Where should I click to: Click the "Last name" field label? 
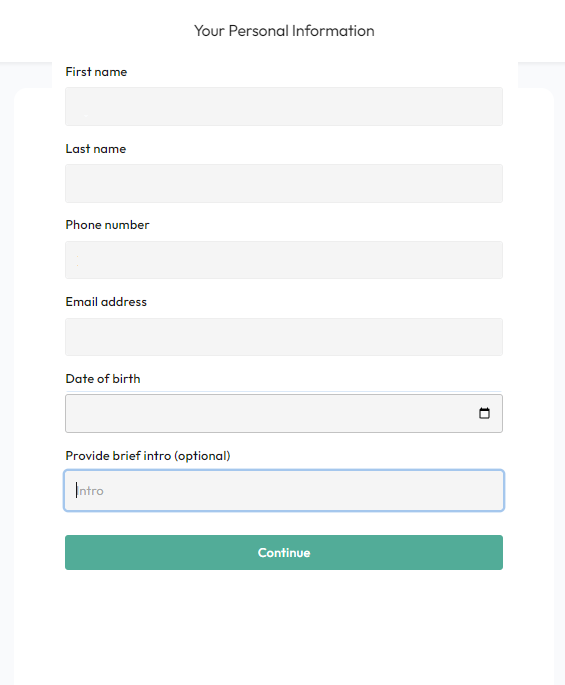[x=96, y=149]
